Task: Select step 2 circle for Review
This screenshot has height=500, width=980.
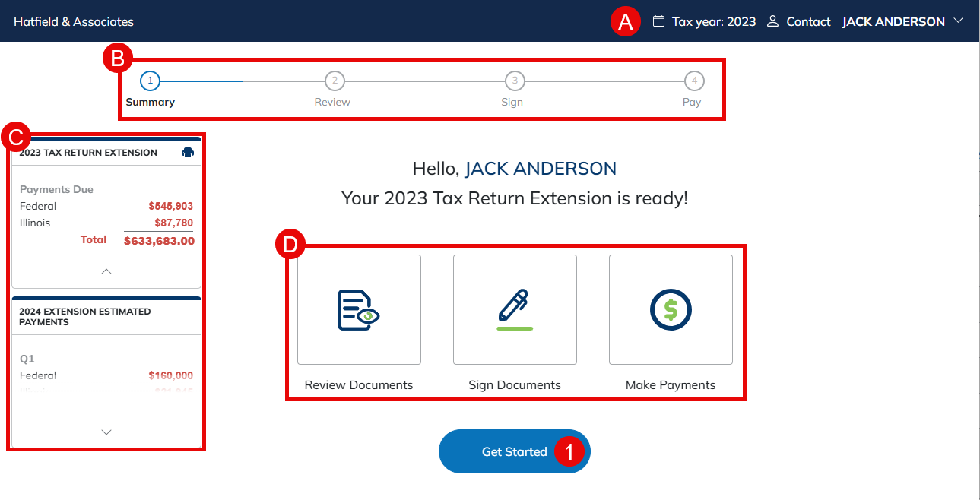Action: point(335,81)
